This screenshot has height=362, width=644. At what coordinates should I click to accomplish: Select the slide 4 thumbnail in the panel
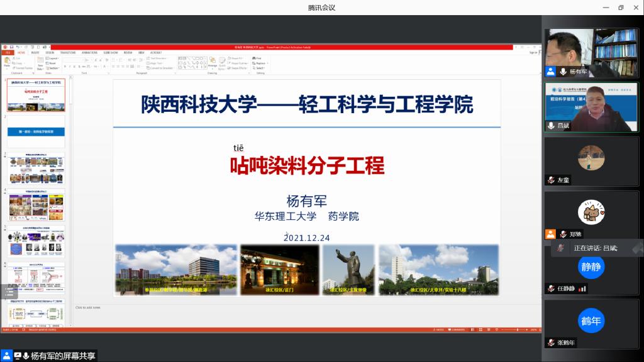click(x=36, y=206)
